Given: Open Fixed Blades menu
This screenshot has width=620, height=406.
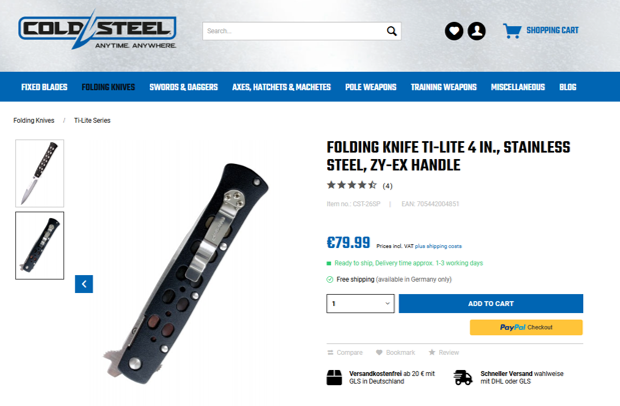Looking at the screenshot, I should [44, 87].
